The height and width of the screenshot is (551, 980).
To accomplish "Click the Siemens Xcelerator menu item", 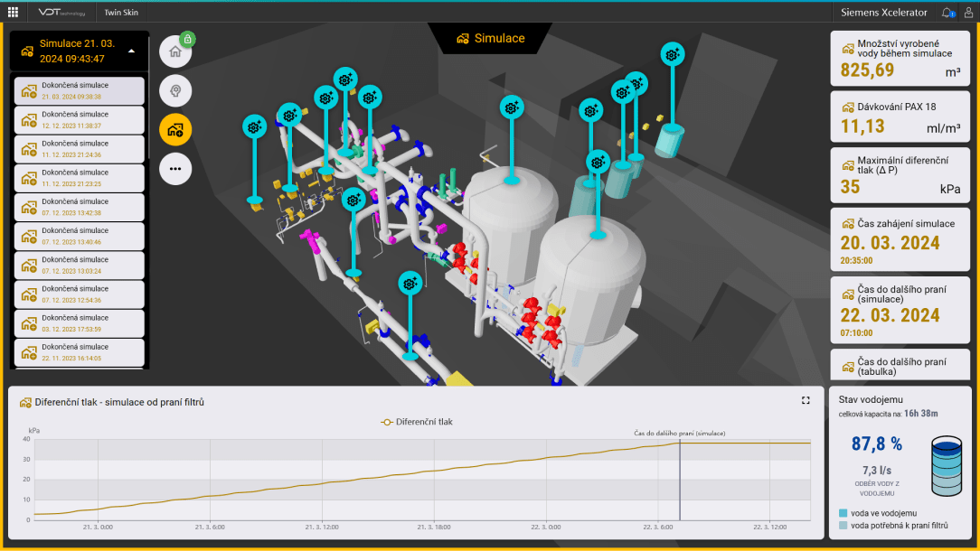I will [x=883, y=13].
